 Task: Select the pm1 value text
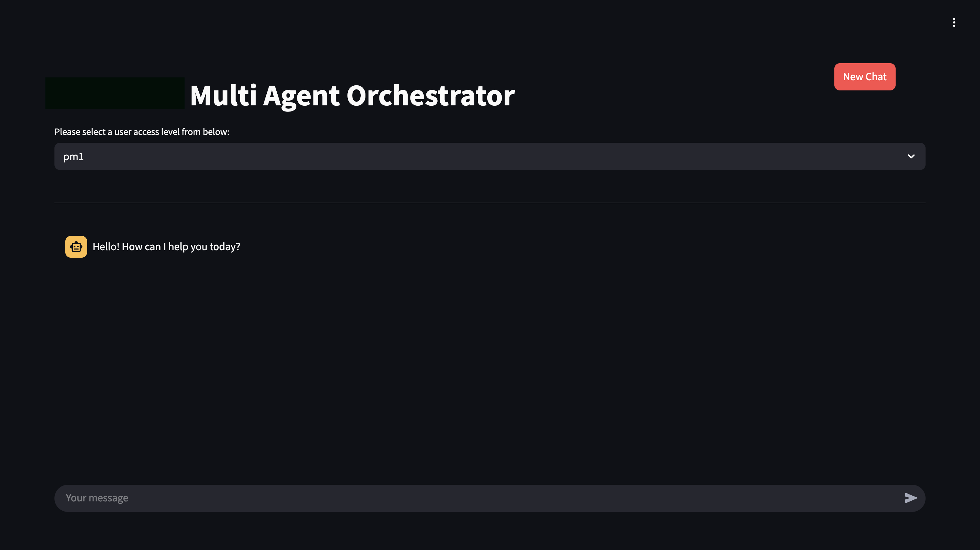point(73,157)
